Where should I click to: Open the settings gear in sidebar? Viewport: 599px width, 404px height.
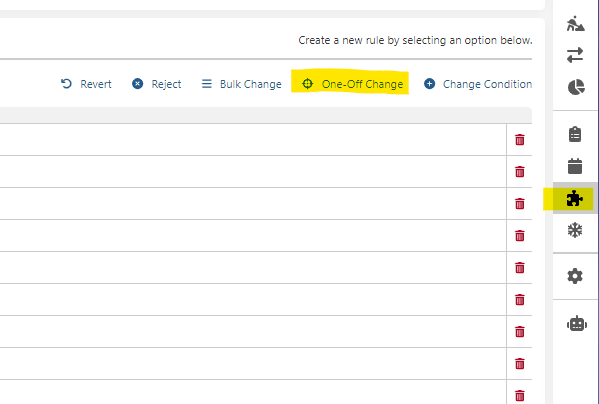(x=575, y=276)
